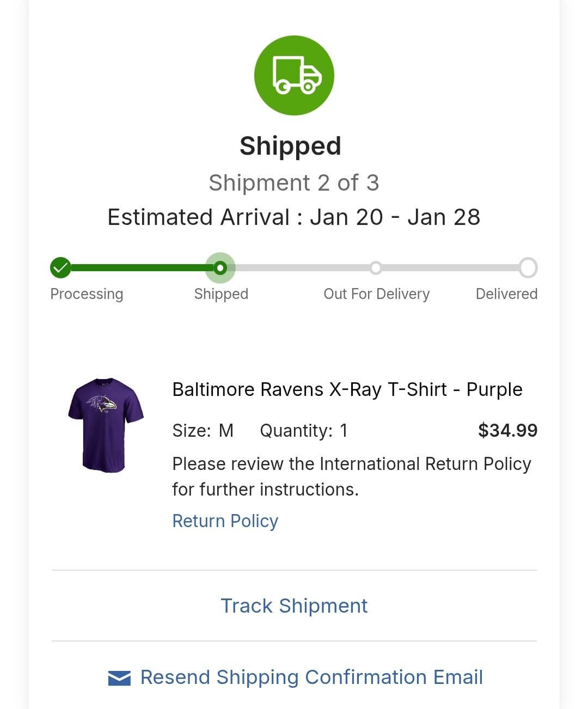Open the Return Policy link
This screenshot has height=709, width=588.
coord(225,521)
